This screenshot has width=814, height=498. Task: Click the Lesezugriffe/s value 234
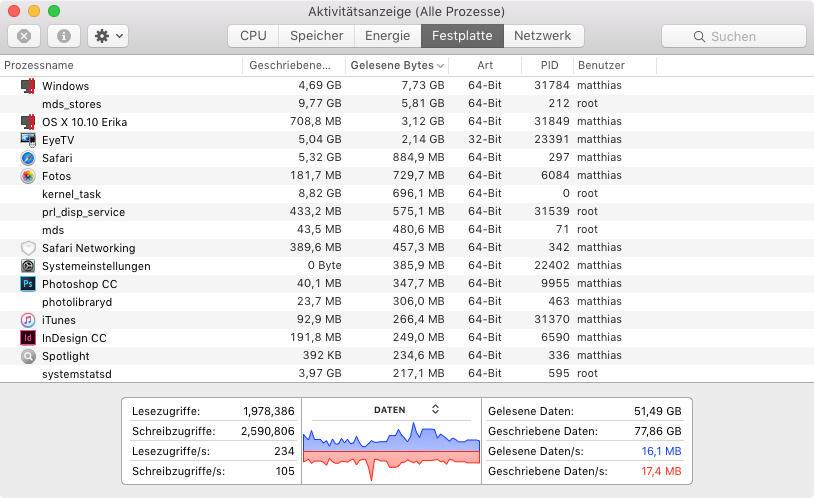pos(284,451)
